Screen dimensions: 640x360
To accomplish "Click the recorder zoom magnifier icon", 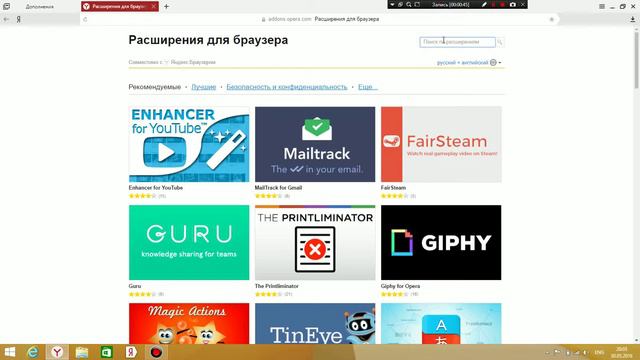I will (409, 4).
